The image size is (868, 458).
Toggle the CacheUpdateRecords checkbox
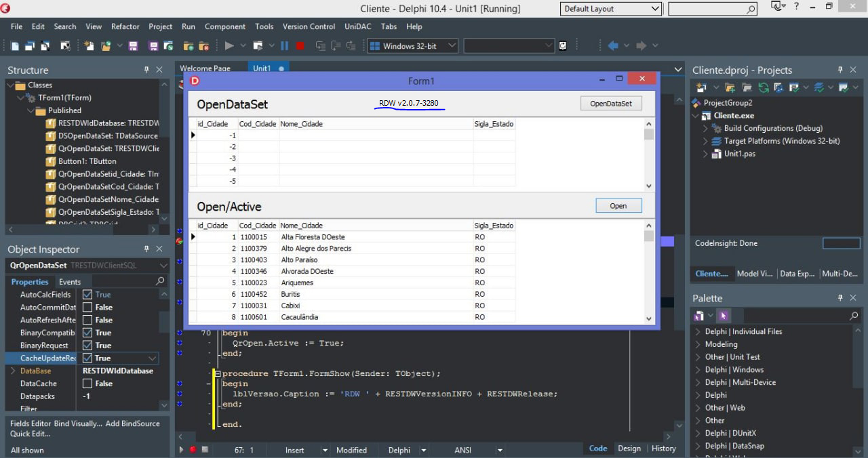pos(87,358)
